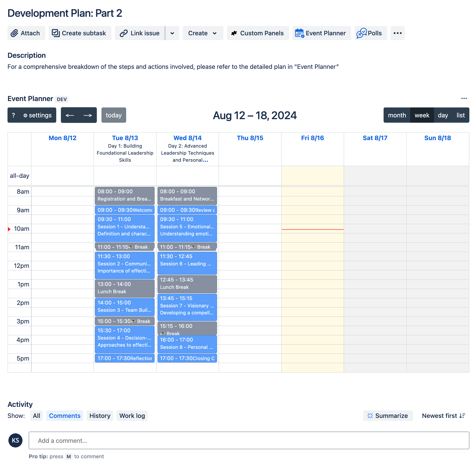Click the Attach paperclip icon
476x466 pixels.
[x=14, y=33]
